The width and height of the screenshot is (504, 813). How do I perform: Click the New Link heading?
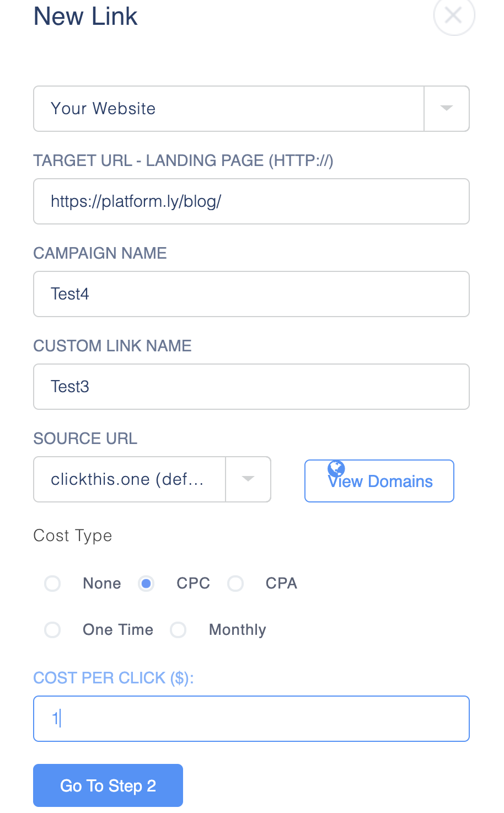pyautogui.click(x=85, y=17)
